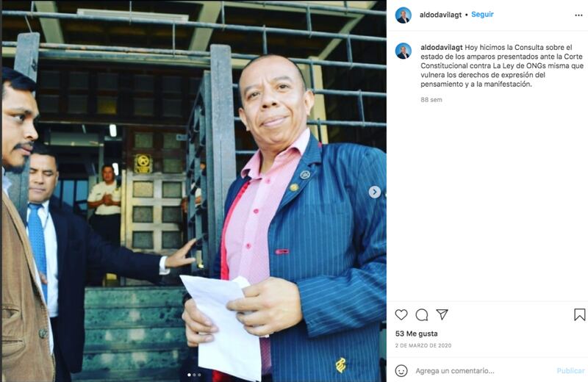Image resolution: width=588 pixels, height=382 pixels.
Task: Follow the account with the Seguir button
Action: pyautogui.click(x=482, y=14)
